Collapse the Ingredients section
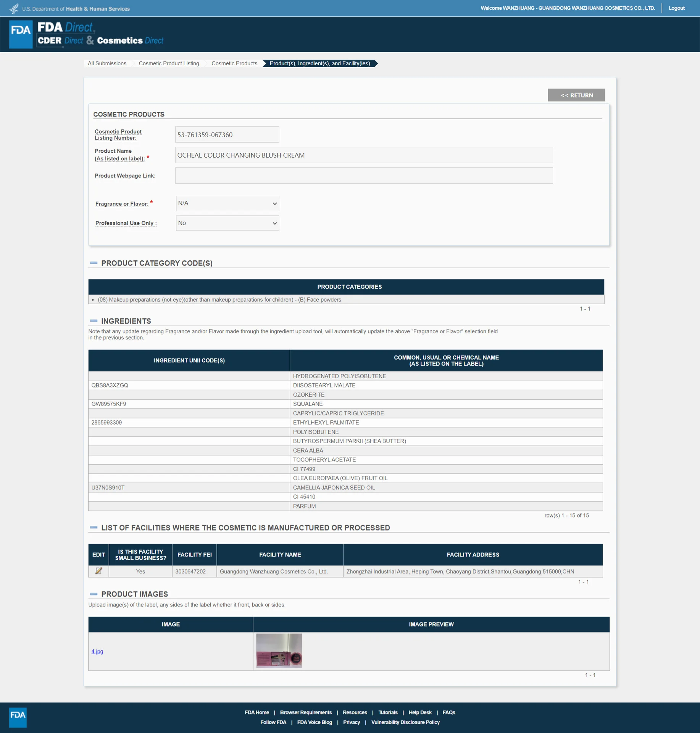700x733 pixels. [x=94, y=321]
